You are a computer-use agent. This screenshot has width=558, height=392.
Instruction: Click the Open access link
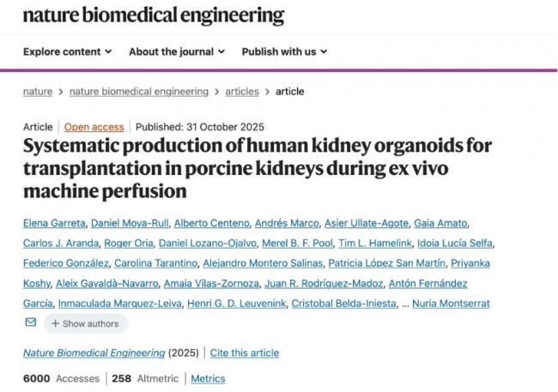pos(94,127)
